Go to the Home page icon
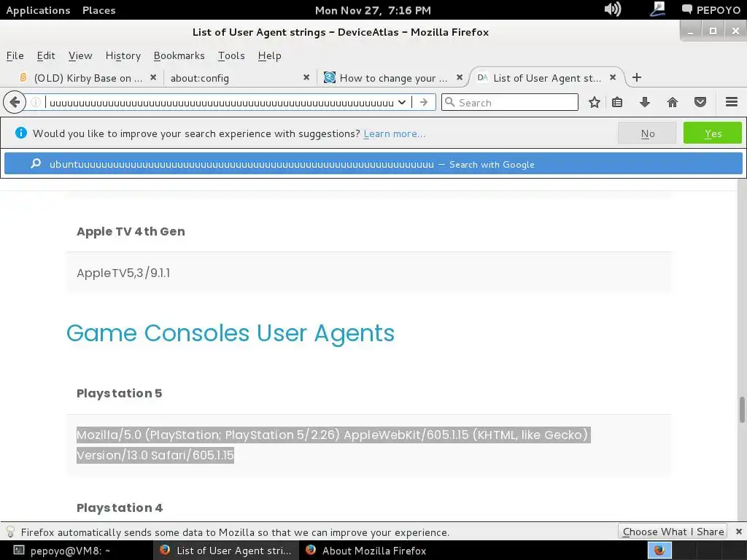This screenshot has height=560, width=747. point(672,102)
